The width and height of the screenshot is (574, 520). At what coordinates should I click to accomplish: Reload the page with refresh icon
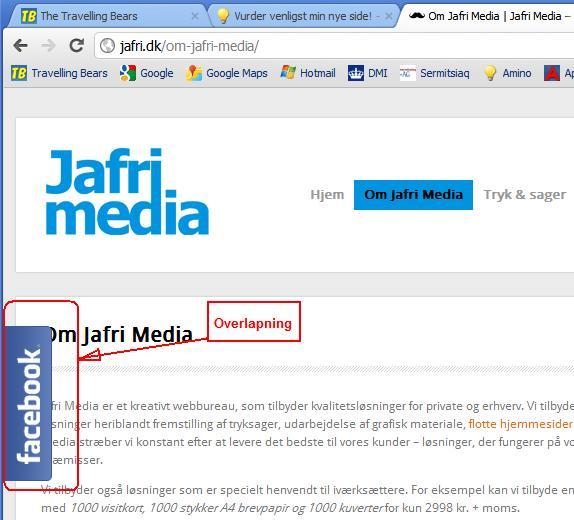pyautogui.click(x=77, y=45)
